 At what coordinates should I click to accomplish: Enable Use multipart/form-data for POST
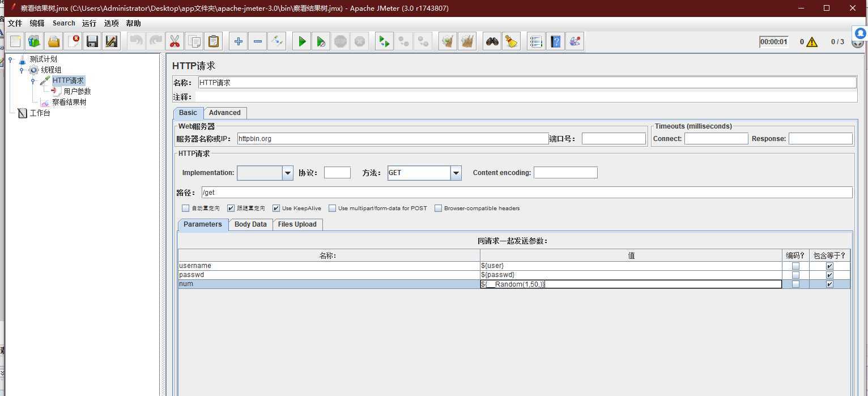332,208
